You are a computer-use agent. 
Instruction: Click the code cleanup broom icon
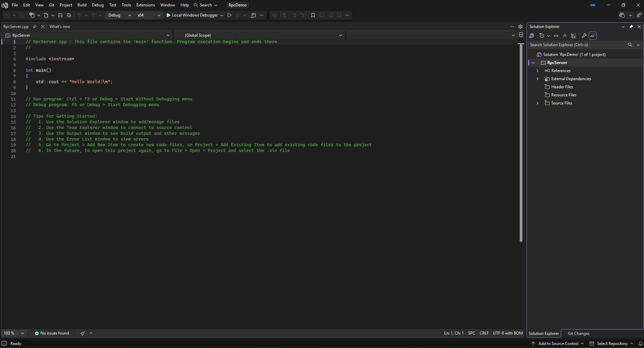[x=83, y=333]
